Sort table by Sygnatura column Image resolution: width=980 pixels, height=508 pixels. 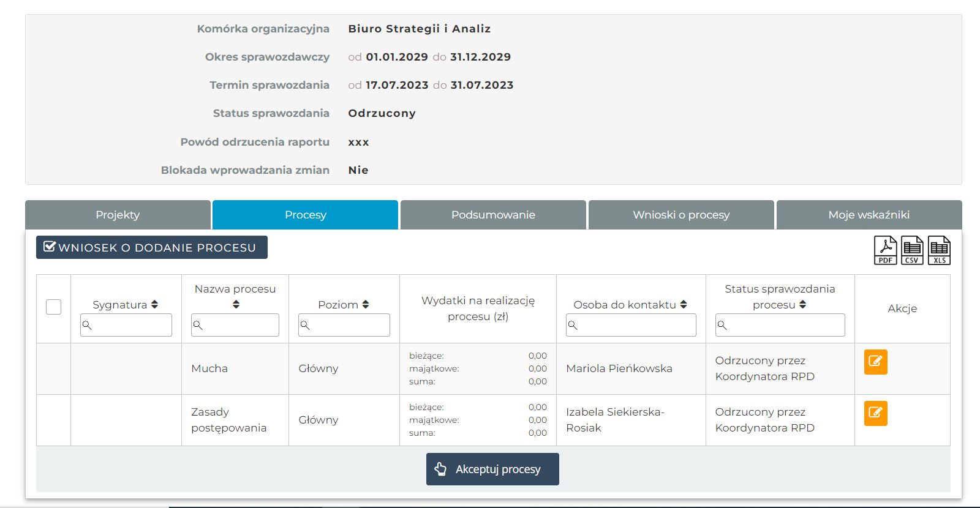pyautogui.click(x=154, y=304)
